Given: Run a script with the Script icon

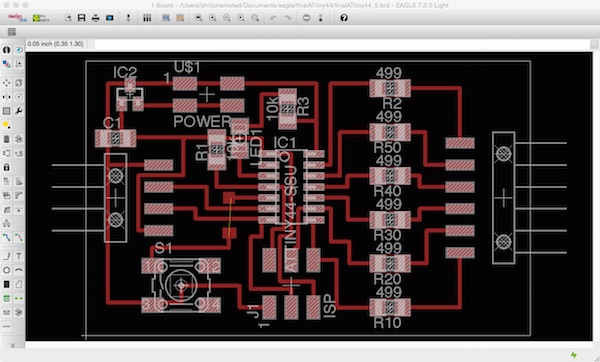Looking at the screenshot, I should (166, 18).
